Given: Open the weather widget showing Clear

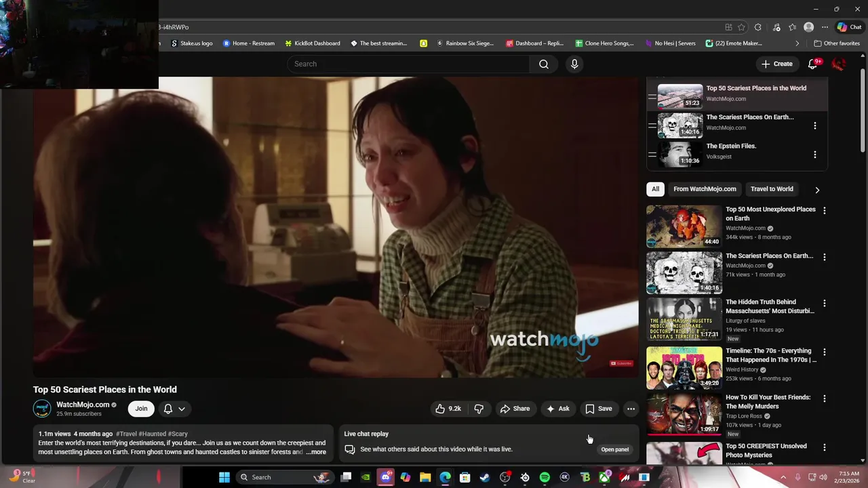Looking at the screenshot, I should tap(22, 477).
